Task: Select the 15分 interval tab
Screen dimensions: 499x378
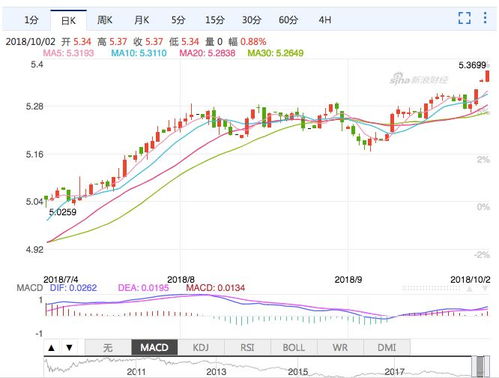Action: (x=215, y=20)
